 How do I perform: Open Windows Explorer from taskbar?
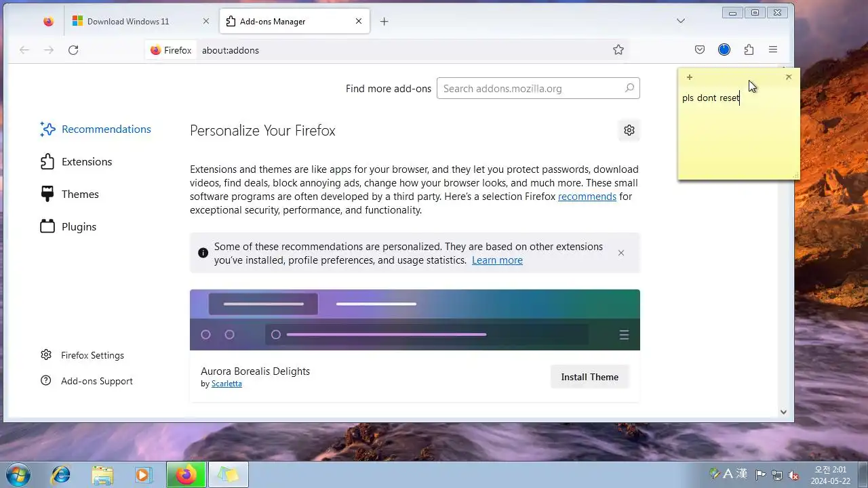pyautogui.click(x=102, y=475)
